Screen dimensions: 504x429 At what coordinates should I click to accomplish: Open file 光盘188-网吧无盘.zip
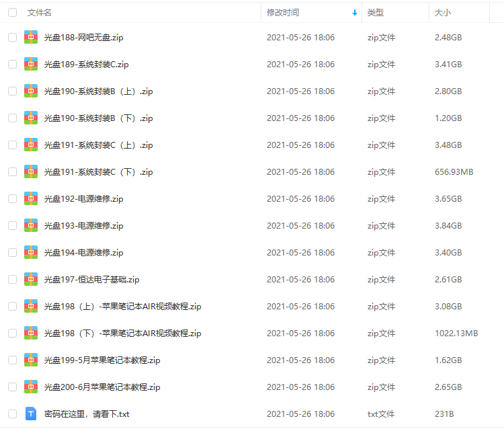click(83, 38)
